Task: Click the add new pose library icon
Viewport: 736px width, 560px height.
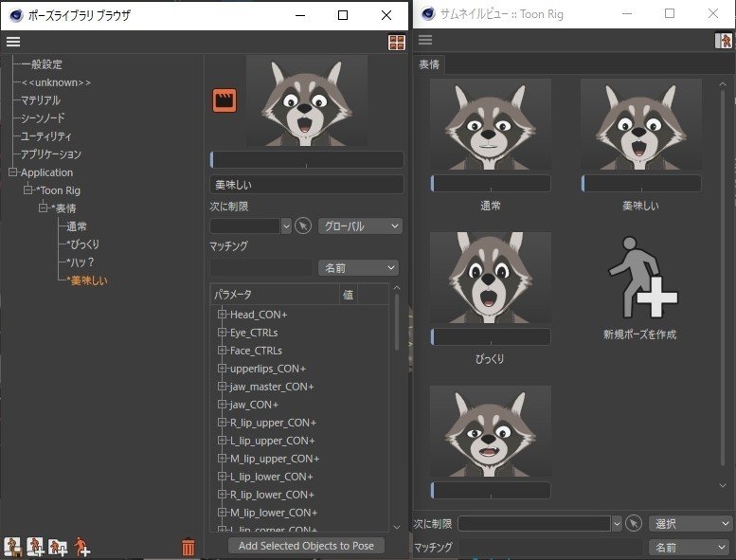Action: point(35,547)
